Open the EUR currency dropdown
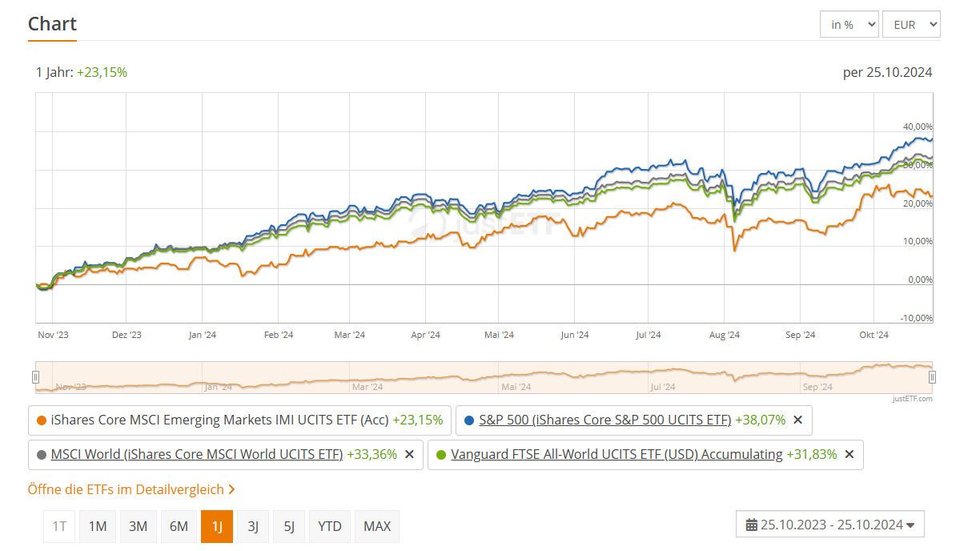The image size is (980, 551). [x=911, y=25]
